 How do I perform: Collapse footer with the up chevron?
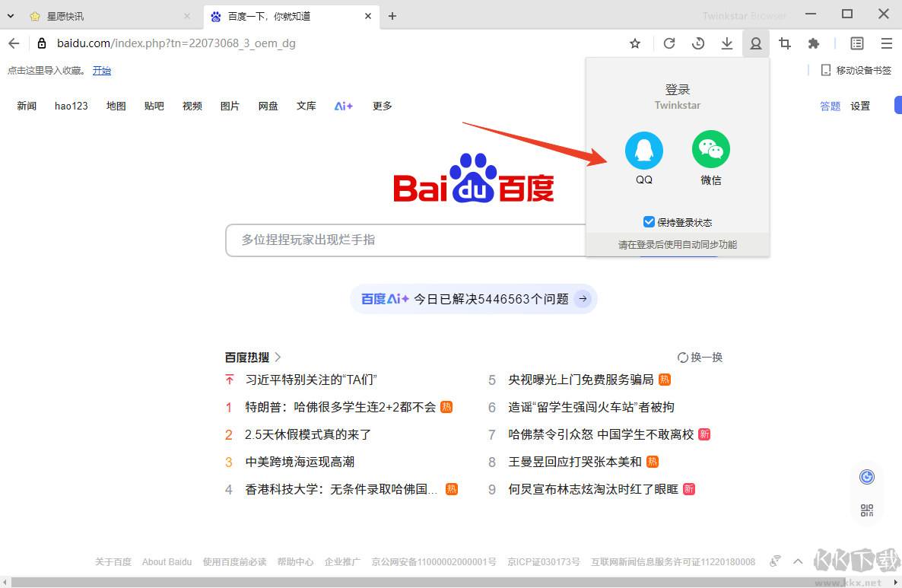coord(798,561)
